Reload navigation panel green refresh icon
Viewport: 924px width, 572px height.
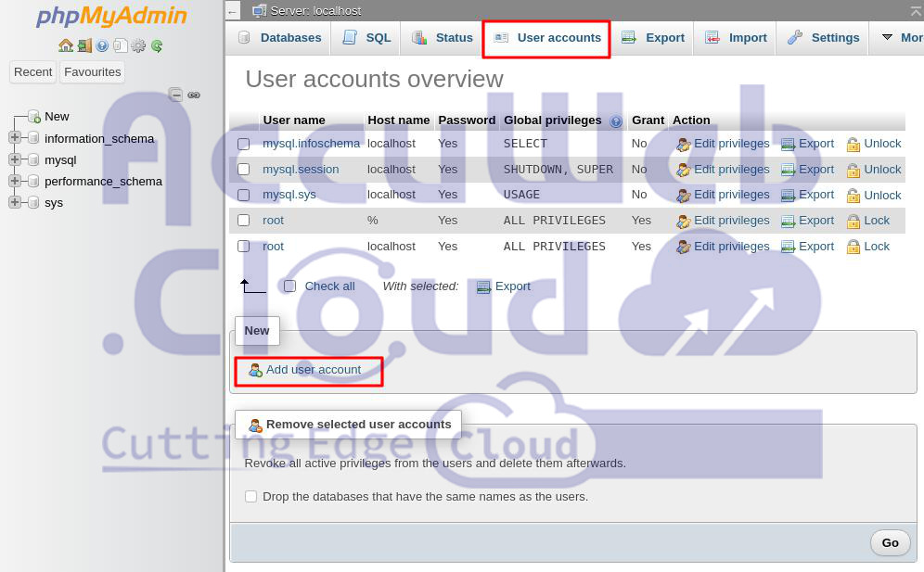157,46
